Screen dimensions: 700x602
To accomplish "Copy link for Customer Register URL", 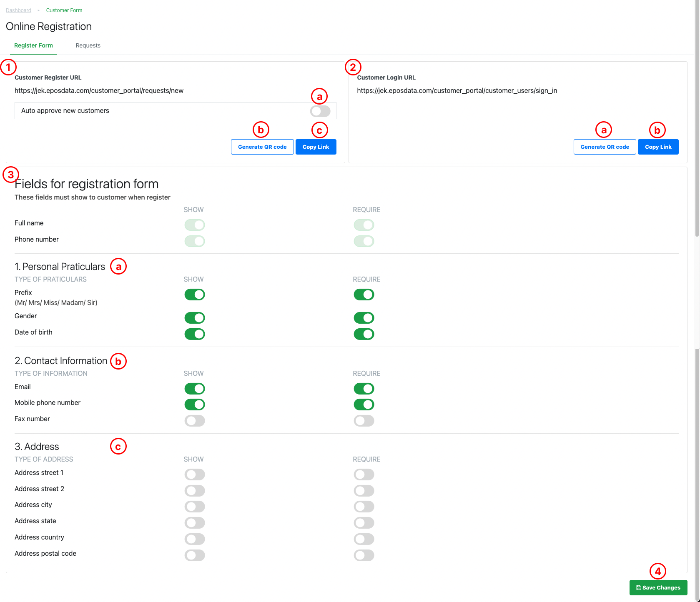I will pos(316,147).
